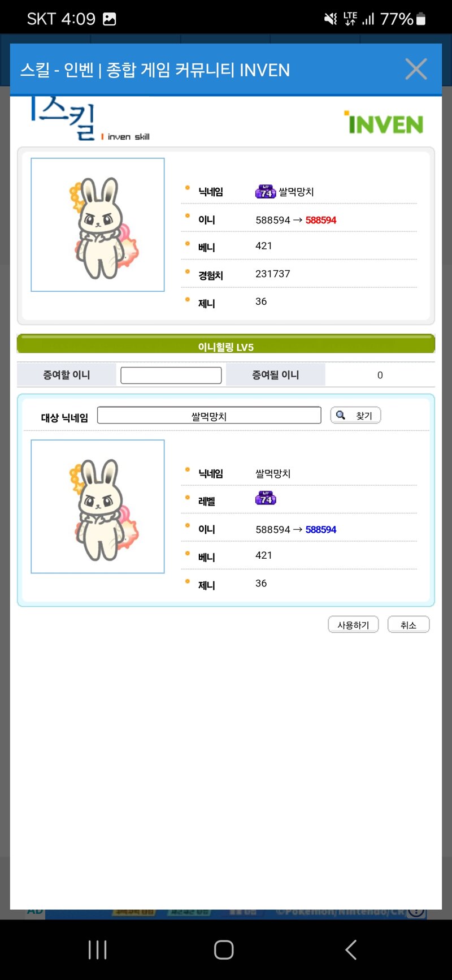Click the 취소 cancel button

pyautogui.click(x=408, y=625)
